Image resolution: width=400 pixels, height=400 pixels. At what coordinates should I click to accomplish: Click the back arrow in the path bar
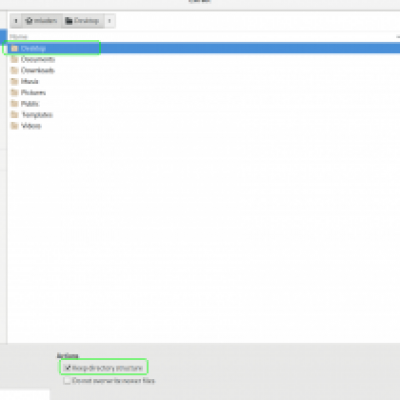pos(16,21)
